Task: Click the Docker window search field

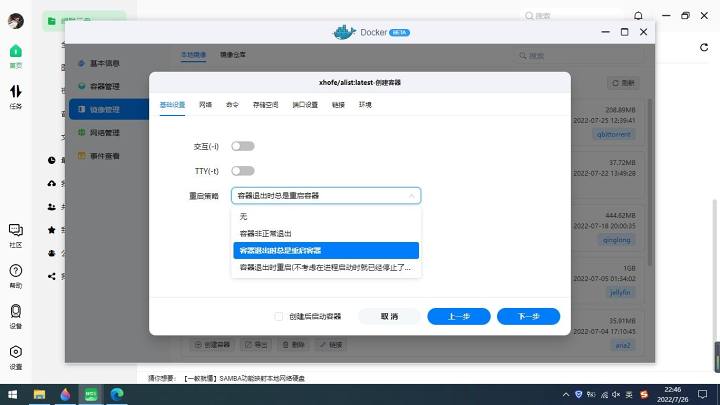Action: coord(579,56)
